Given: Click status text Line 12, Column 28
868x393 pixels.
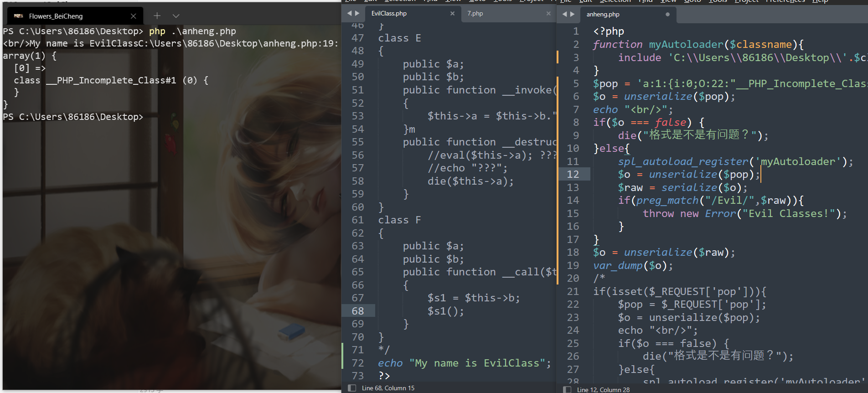Looking at the screenshot, I should [603, 390].
